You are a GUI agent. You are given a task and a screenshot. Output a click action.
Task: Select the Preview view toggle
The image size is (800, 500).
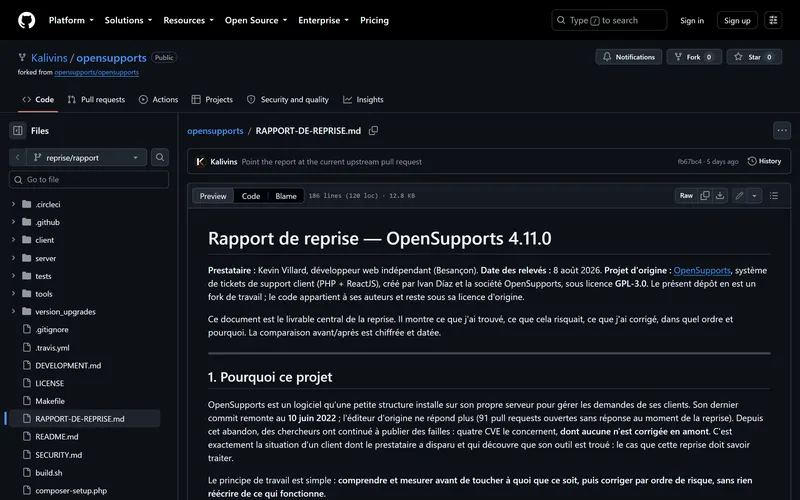click(x=213, y=196)
